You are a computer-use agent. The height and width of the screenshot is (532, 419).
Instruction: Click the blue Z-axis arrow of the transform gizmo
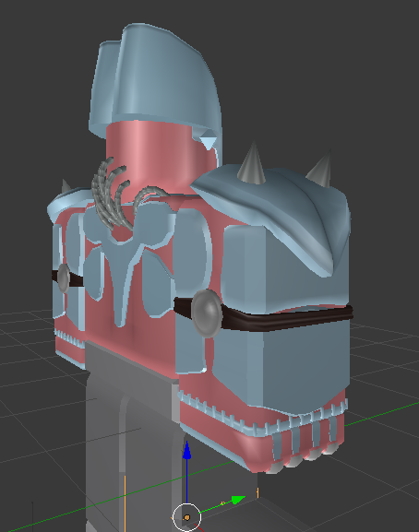(186, 451)
